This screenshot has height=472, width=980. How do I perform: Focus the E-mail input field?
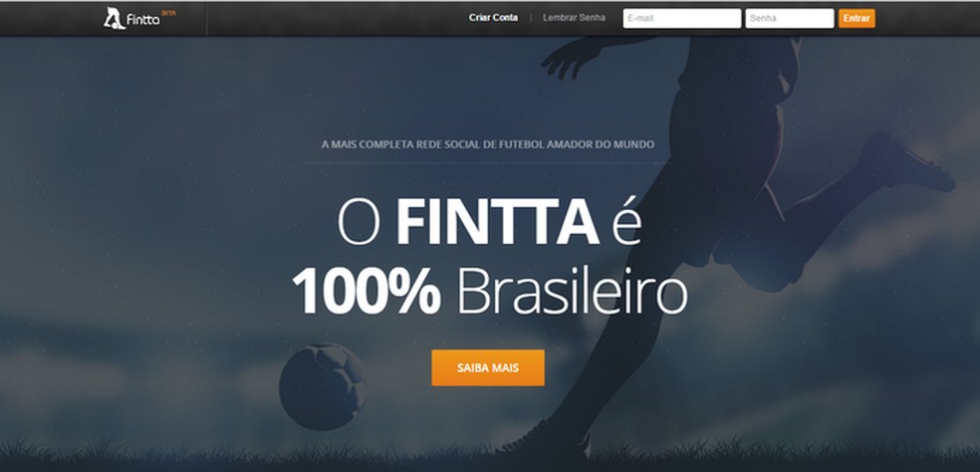pos(682,18)
